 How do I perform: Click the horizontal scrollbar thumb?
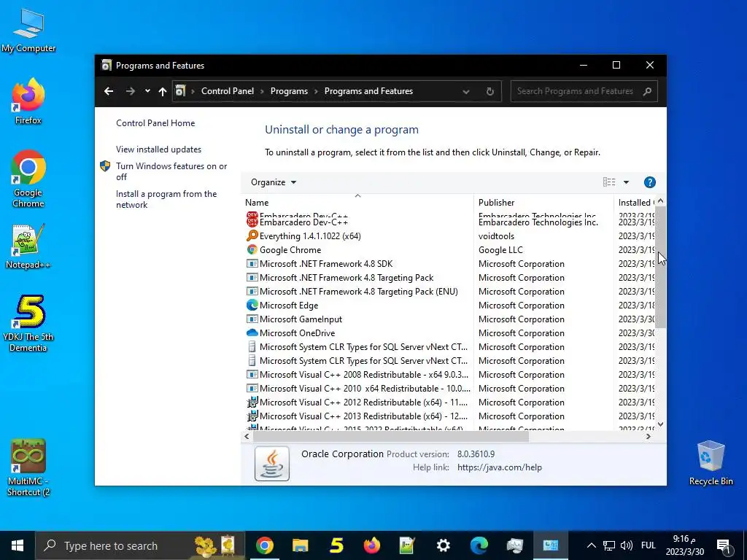tap(391, 436)
